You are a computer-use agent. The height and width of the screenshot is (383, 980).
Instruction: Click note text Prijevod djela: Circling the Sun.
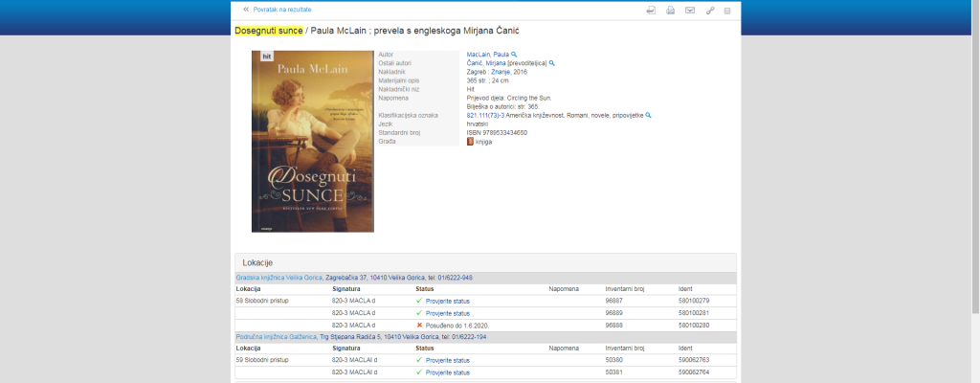coord(509,98)
